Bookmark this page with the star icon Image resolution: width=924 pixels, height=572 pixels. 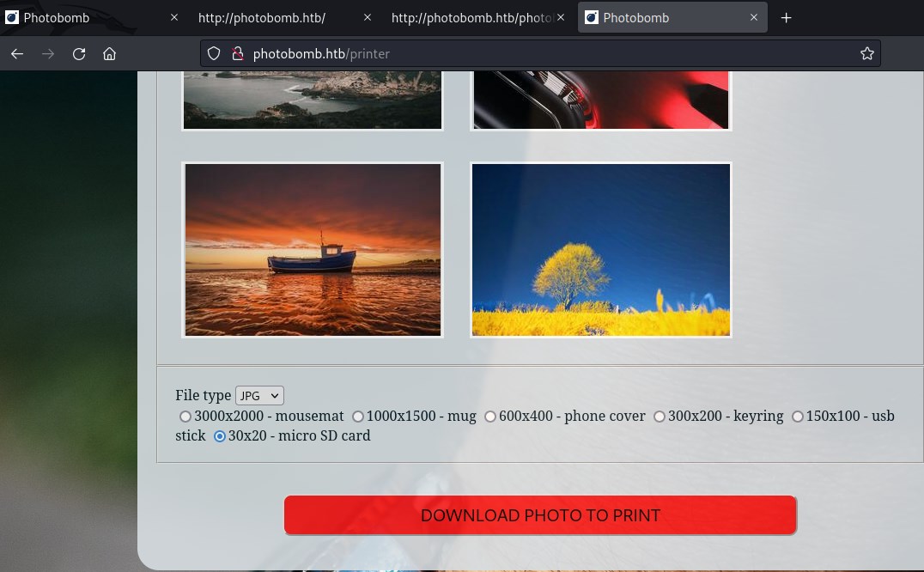[x=867, y=53]
